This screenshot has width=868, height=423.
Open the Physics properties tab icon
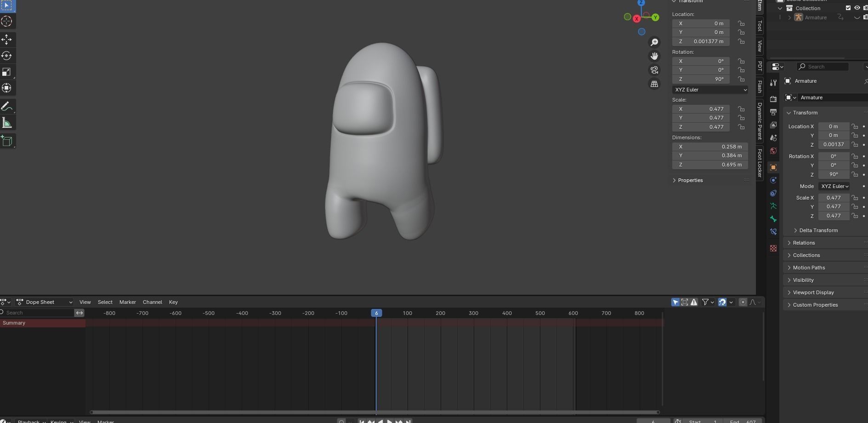(773, 180)
